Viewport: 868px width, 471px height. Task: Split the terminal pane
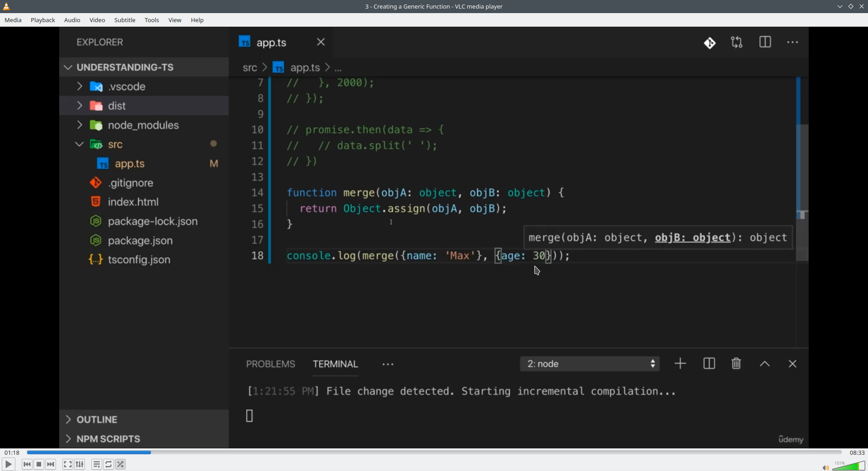(x=709, y=364)
